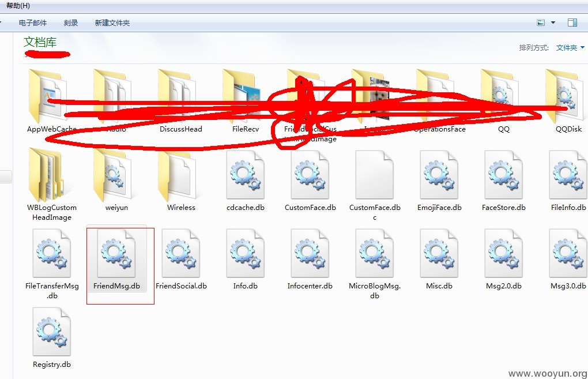
Task: Select the weiyun folder
Action: [116, 180]
